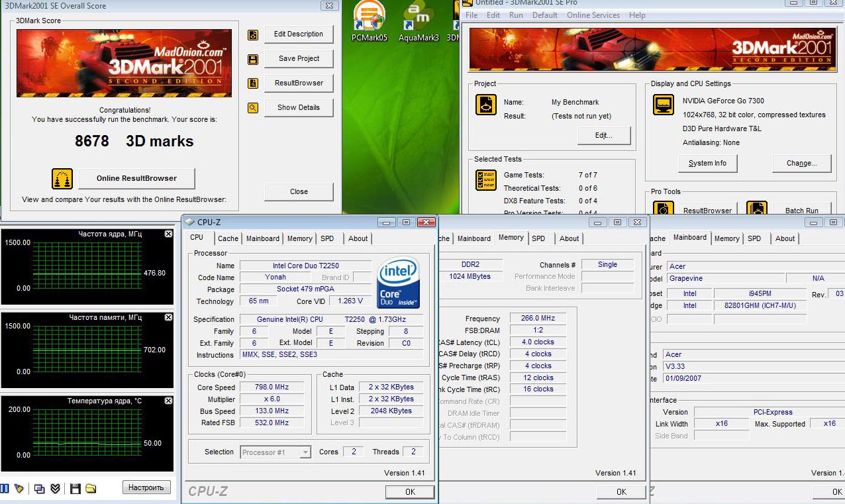Switch to the Cache tab in front CPU-Z

[228, 238]
